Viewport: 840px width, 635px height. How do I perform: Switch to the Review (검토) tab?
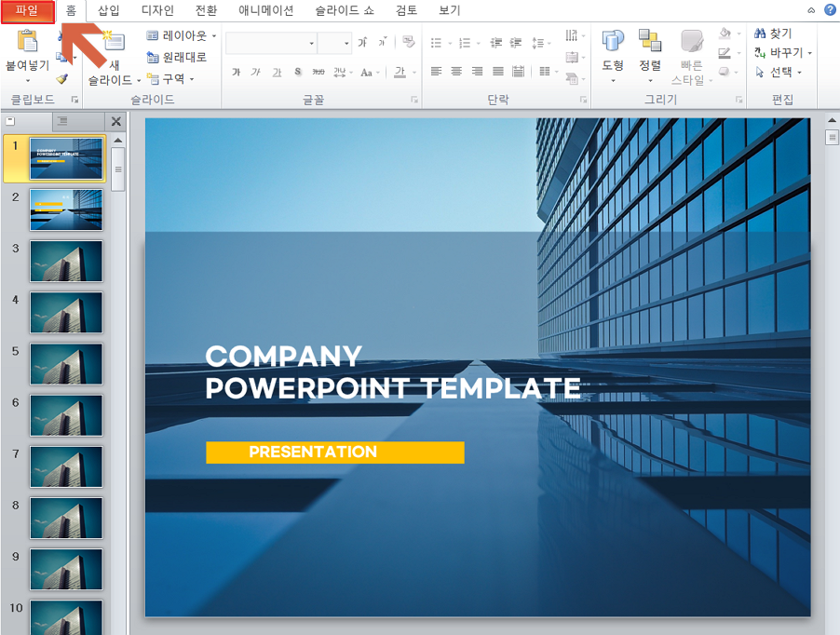coord(407,10)
